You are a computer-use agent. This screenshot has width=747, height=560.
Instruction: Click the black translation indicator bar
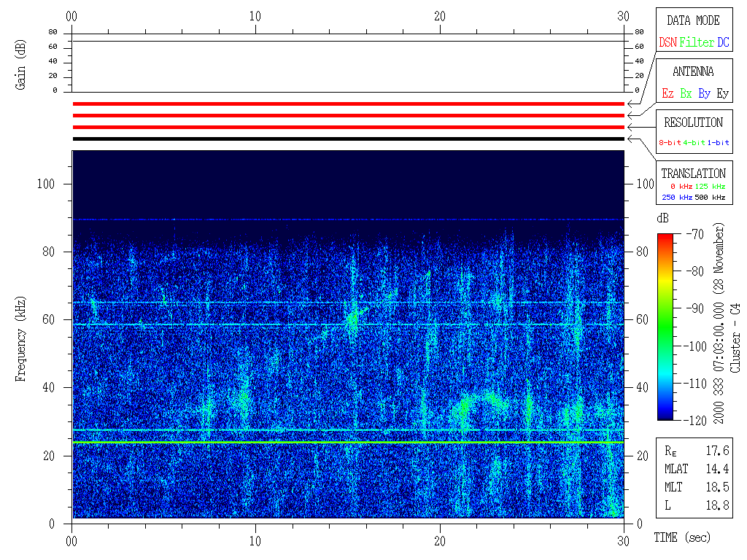click(x=348, y=139)
